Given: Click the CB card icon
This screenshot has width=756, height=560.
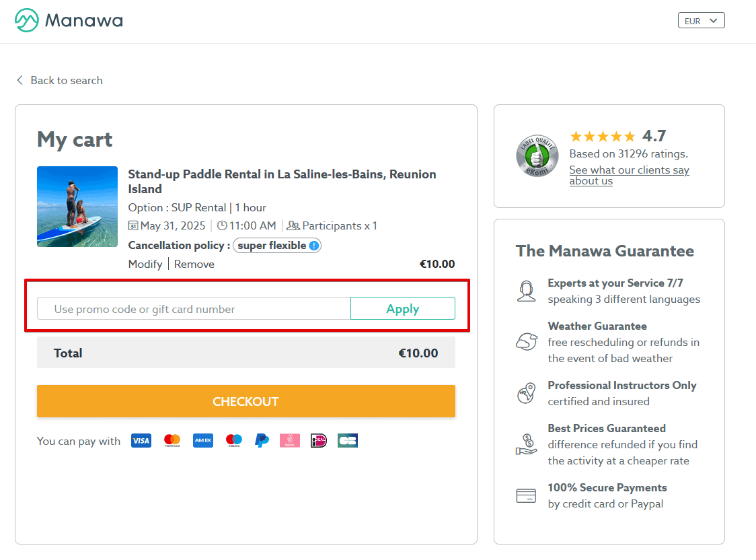Looking at the screenshot, I should (x=348, y=441).
